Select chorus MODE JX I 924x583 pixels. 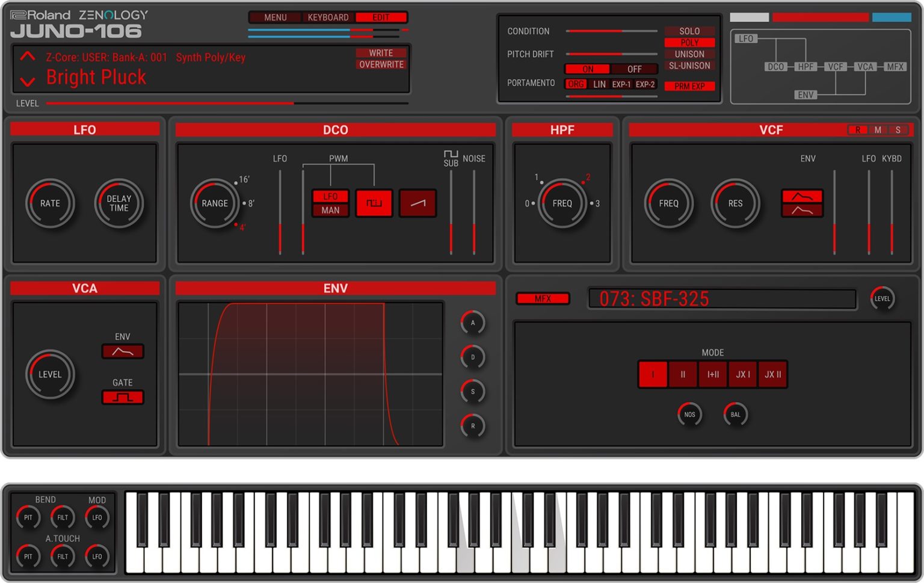click(x=743, y=374)
